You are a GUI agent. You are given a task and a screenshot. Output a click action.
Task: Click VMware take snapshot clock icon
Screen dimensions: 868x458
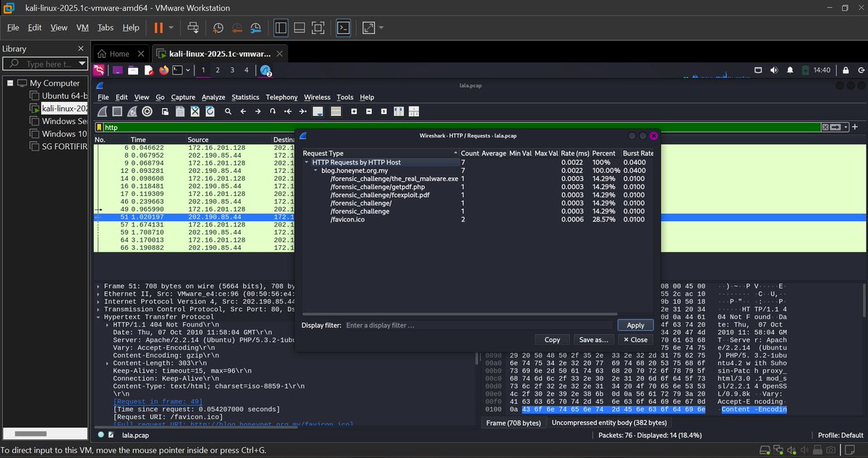218,27
